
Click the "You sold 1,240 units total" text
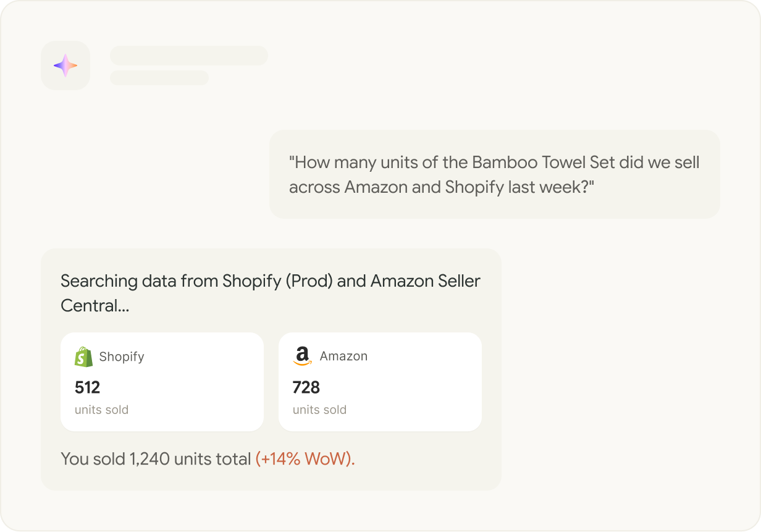coord(156,459)
